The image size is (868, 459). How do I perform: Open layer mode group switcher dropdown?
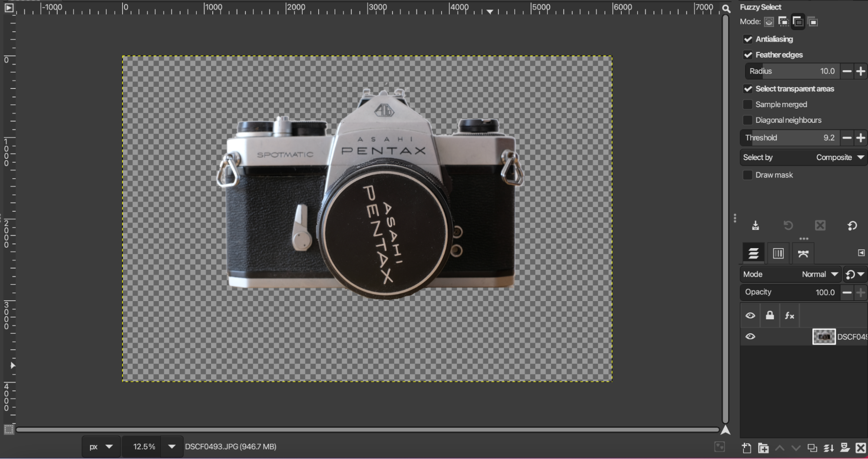855,274
